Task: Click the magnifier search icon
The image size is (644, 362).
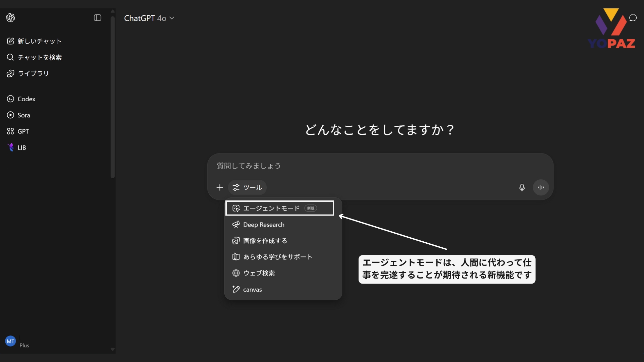Action: (x=10, y=57)
